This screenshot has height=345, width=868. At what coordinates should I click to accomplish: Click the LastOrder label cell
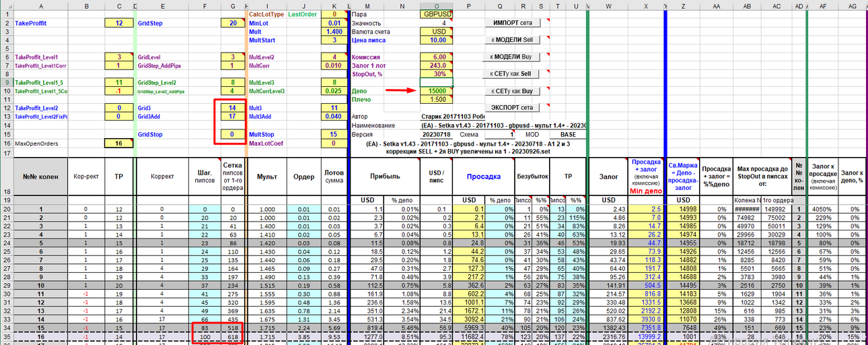(303, 14)
